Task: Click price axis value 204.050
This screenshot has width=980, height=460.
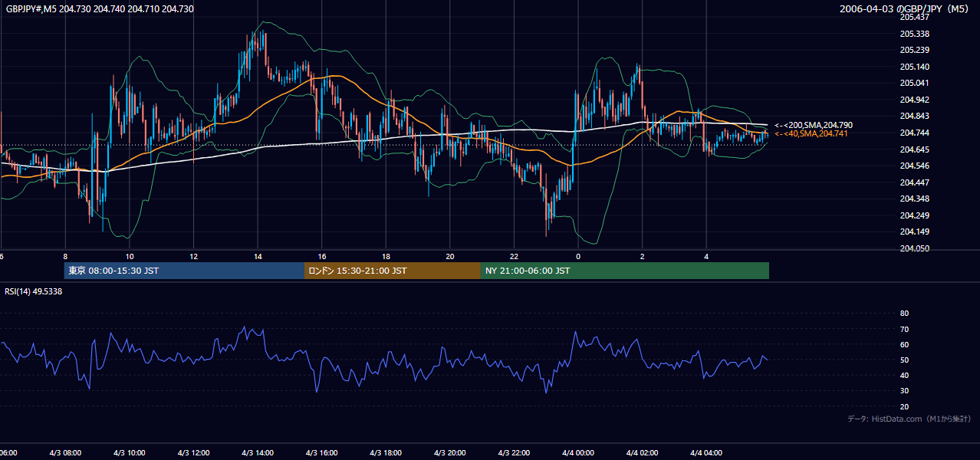Action: tap(913, 248)
